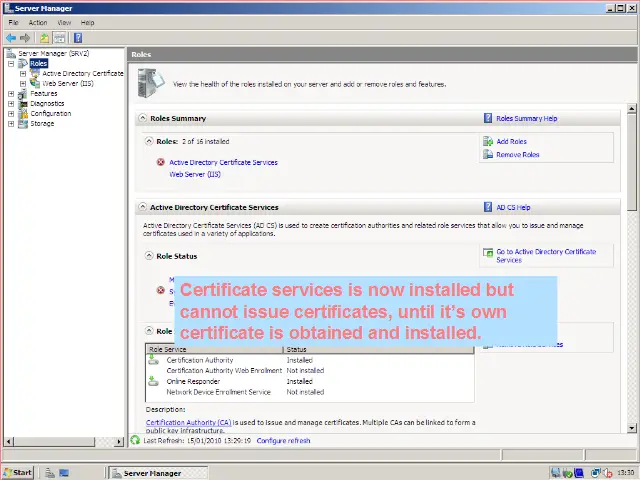Click the Certification Authority role service icon
The width and height of the screenshot is (640, 480).
pos(153,360)
